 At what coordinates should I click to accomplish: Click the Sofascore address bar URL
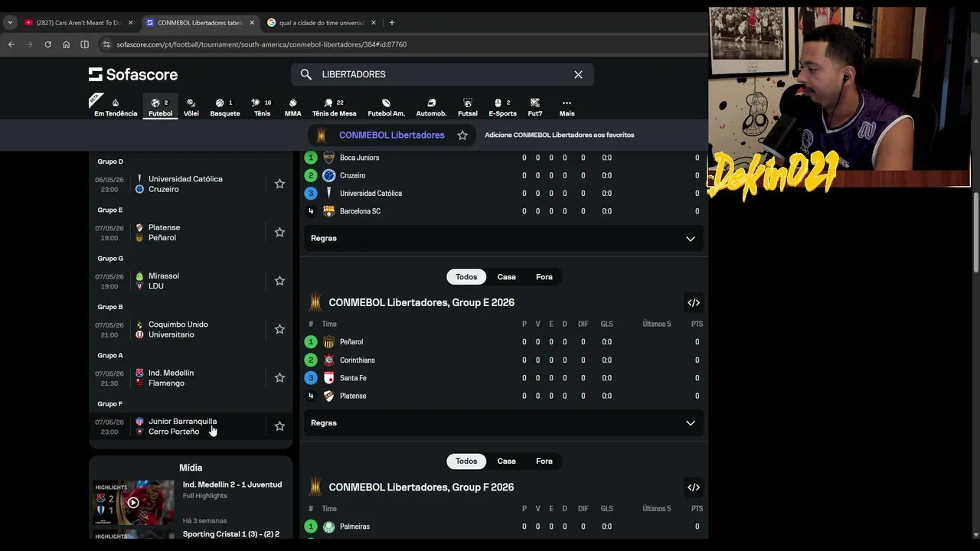click(261, 44)
